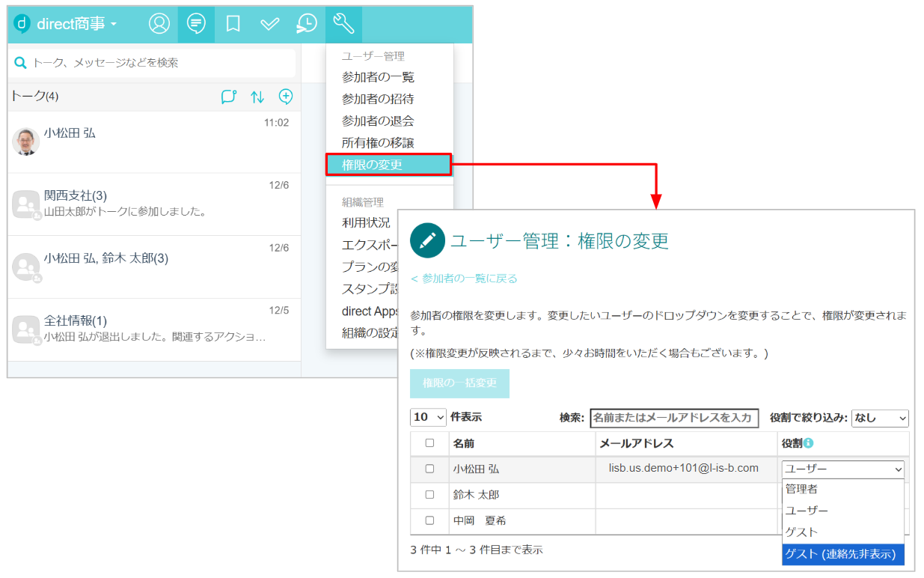
Task: Create new talk with plus circle icon
Action: click(285, 97)
